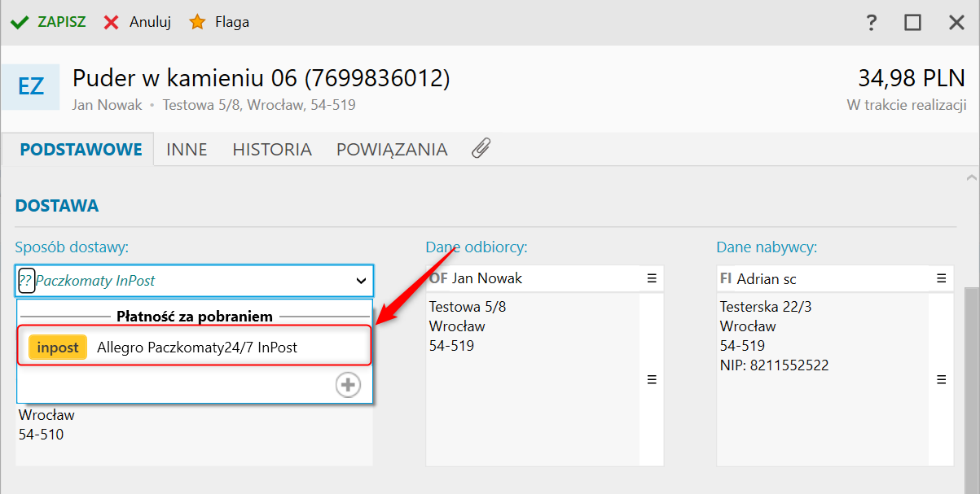Open hamburger menu beside Jan Nowak recipient

pyautogui.click(x=652, y=278)
